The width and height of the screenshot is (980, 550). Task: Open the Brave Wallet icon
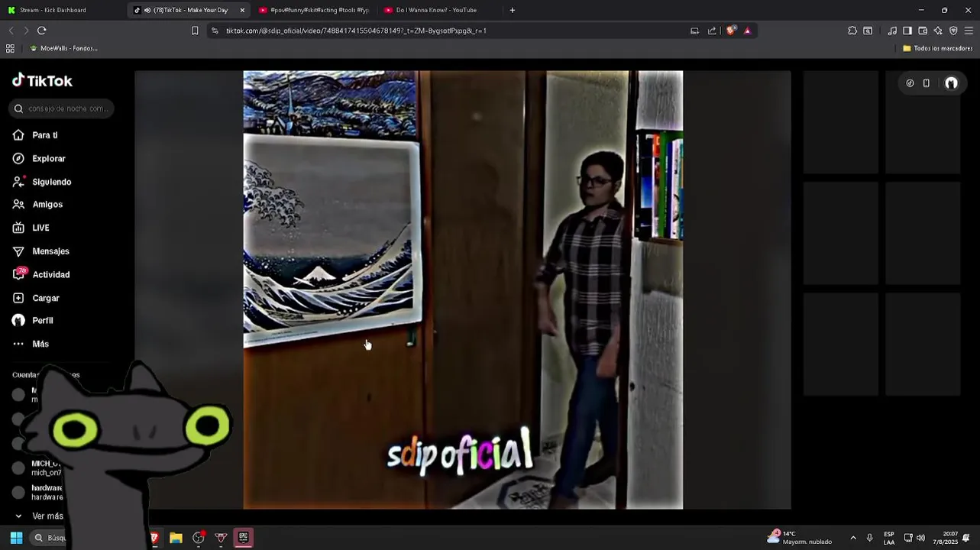pos(923,31)
